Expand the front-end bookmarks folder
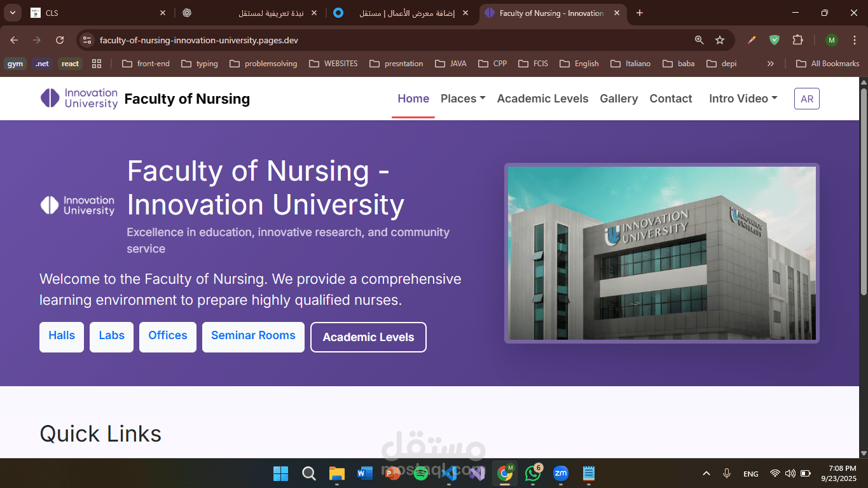868x488 pixels. point(146,64)
